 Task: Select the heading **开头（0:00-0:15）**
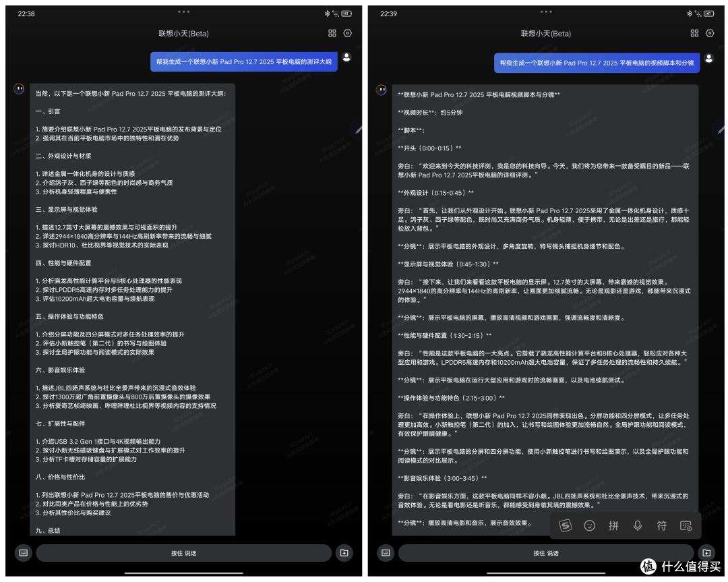point(429,148)
